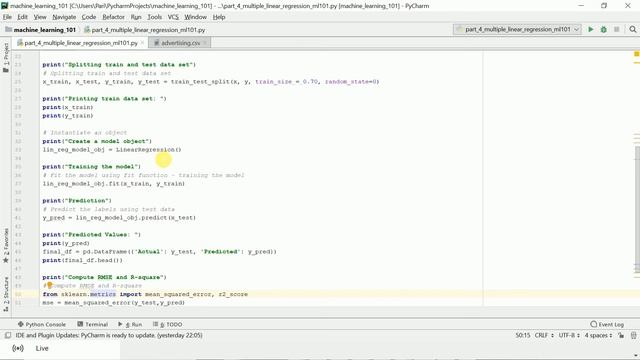This screenshot has width=640, height=360.
Task: Open the run configuration dropdown
Action: 517,29
